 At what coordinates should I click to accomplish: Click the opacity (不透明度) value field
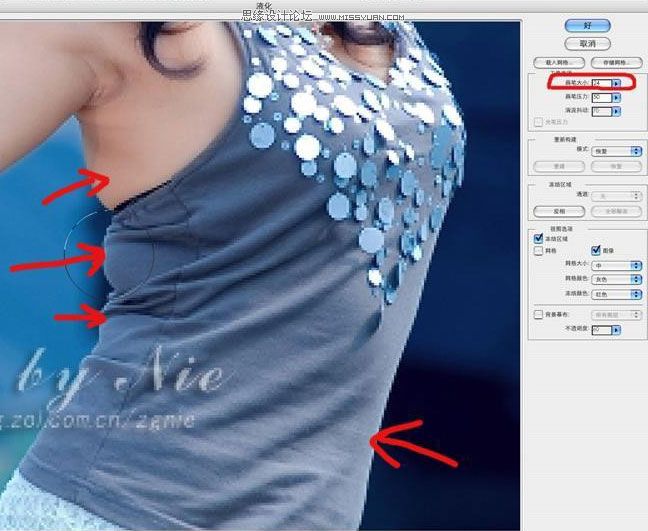click(602, 330)
